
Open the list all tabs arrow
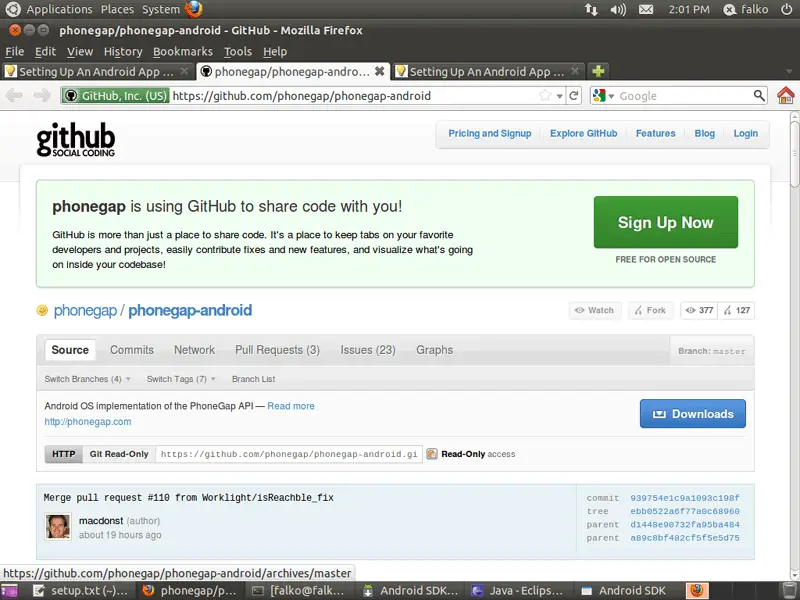tap(789, 72)
